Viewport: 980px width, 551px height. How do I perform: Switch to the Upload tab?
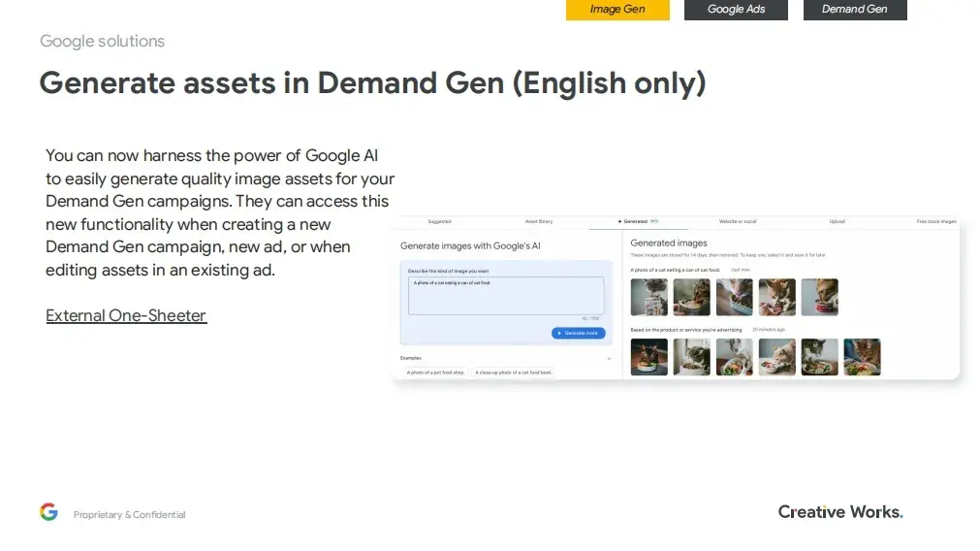tap(837, 221)
